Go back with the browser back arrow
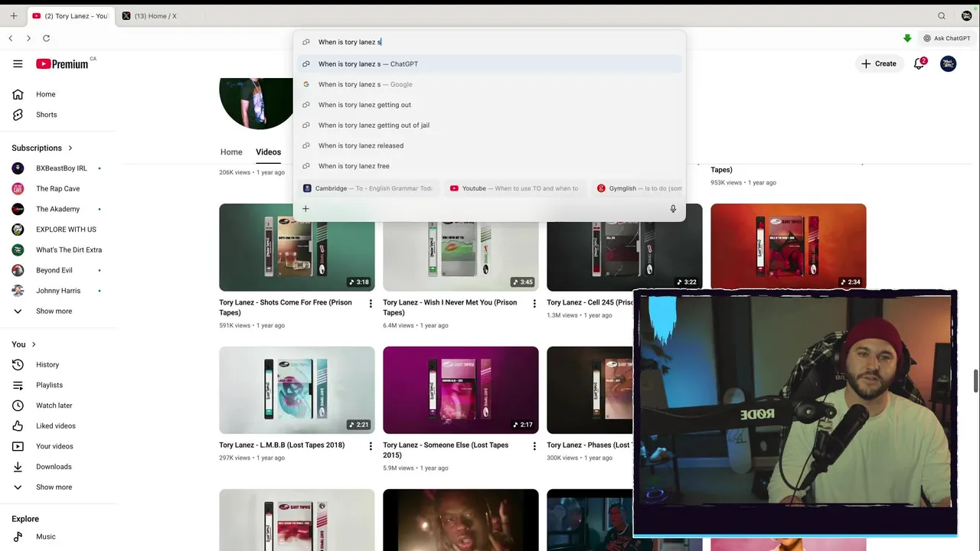Image resolution: width=980 pixels, height=551 pixels. [11, 38]
